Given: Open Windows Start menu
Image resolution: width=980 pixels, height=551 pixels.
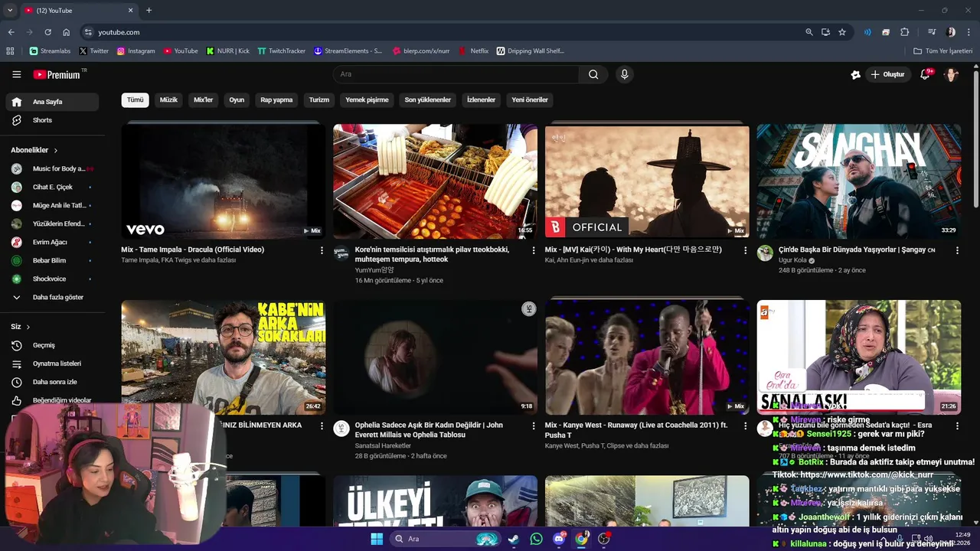Looking at the screenshot, I should click(377, 539).
